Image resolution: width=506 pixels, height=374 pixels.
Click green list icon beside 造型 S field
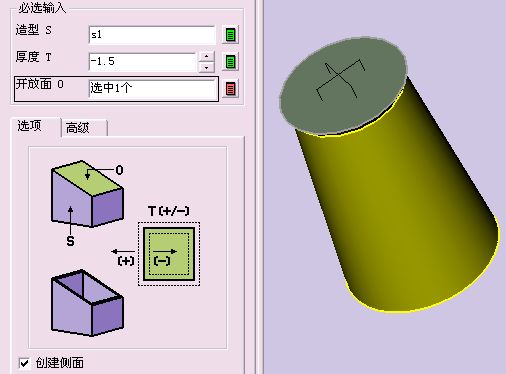pos(230,35)
